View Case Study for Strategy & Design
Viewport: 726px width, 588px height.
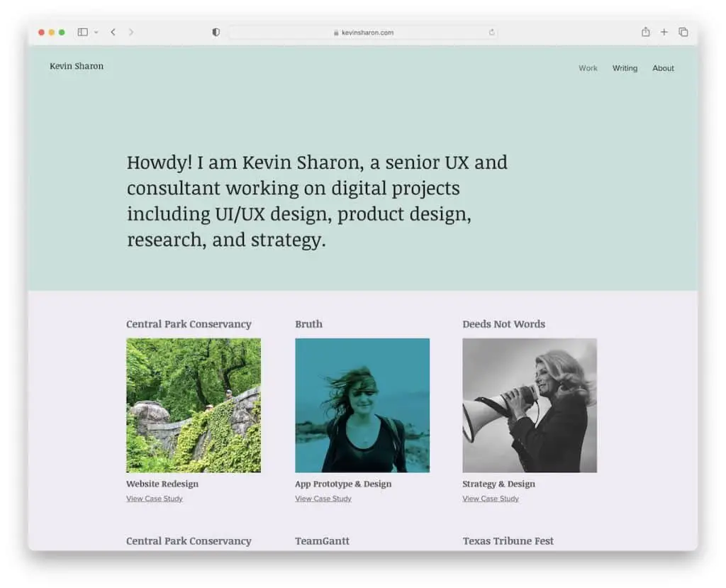pyautogui.click(x=491, y=499)
